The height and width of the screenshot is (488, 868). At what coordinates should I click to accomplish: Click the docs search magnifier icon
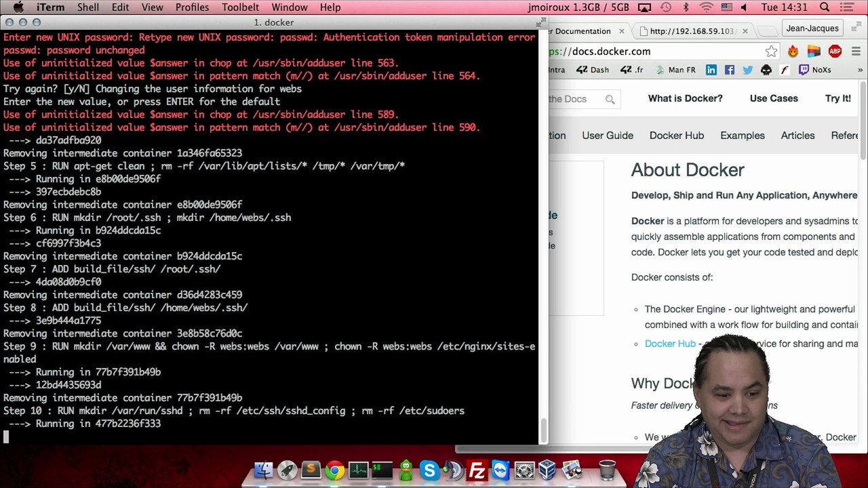(610, 100)
